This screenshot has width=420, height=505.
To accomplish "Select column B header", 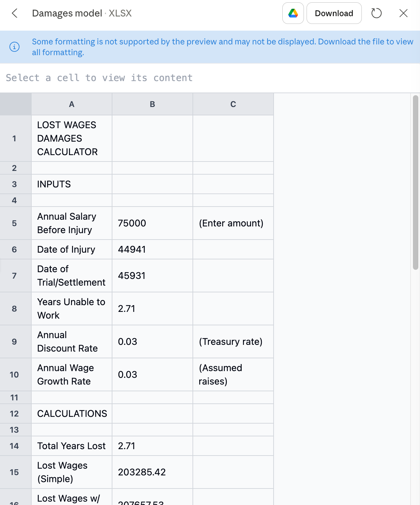I will [x=152, y=104].
